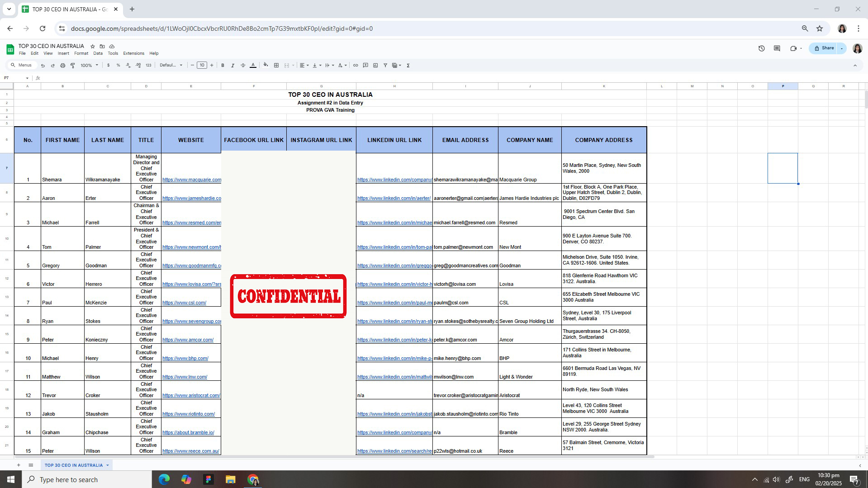Insert a chart from toolbar
This screenshot has width=868, height=488.
point(375,66)
